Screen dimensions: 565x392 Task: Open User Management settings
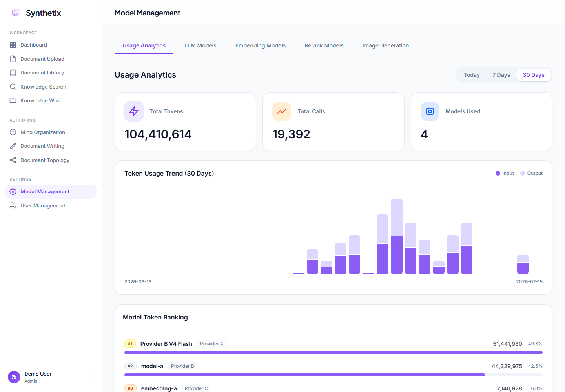click(51, 205)
